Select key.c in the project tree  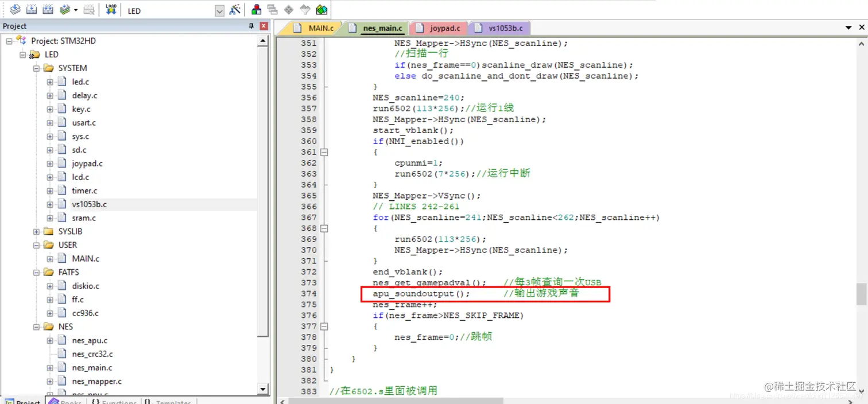pyautogui.click(x=81, y=109)
